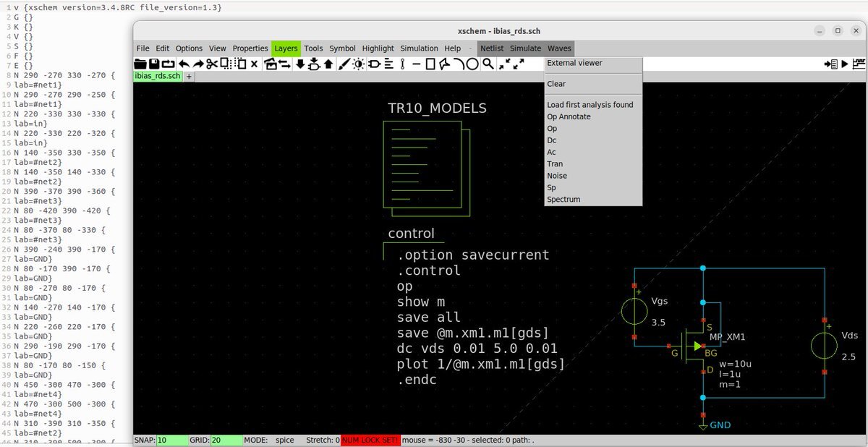Open the Layers menu
This screenshot has height=447, width=868.
coord(286,48)
